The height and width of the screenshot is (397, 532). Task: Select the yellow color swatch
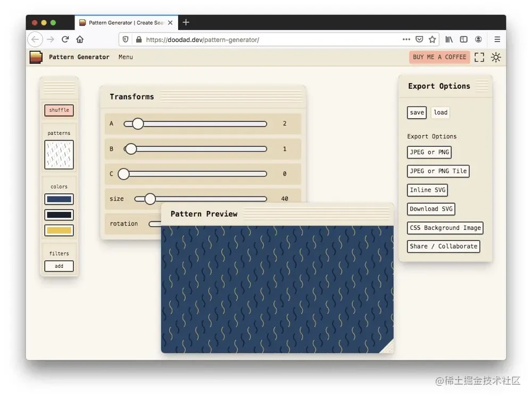pyautogui.click(x=59, y=230)
